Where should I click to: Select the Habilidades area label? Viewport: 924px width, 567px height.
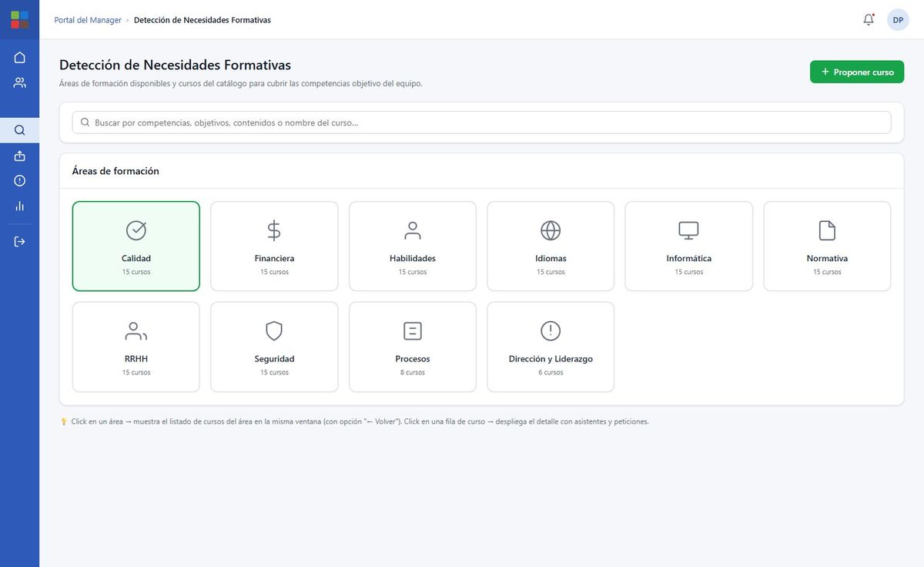[x=413, y=259]
